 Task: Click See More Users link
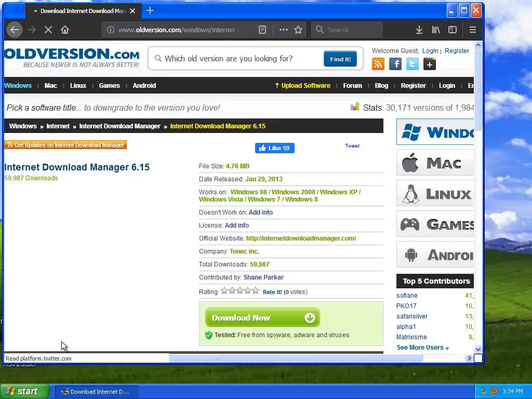click(423, 348)
